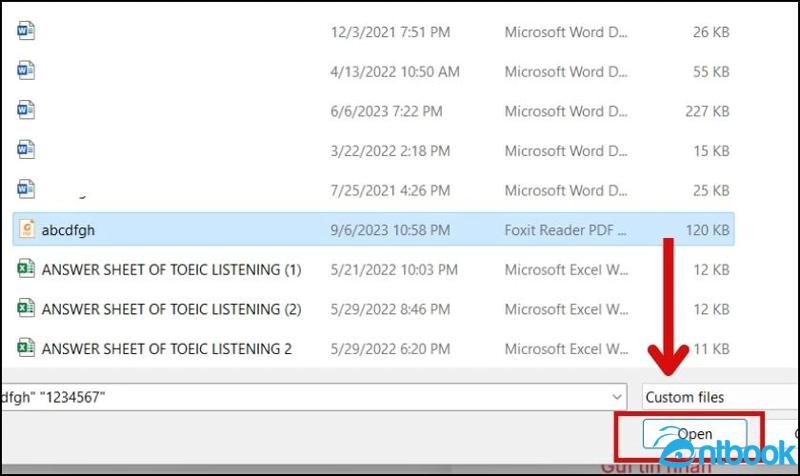Click the file name input field
Viewport: 800px width, 476px height.
pos(313,397)
